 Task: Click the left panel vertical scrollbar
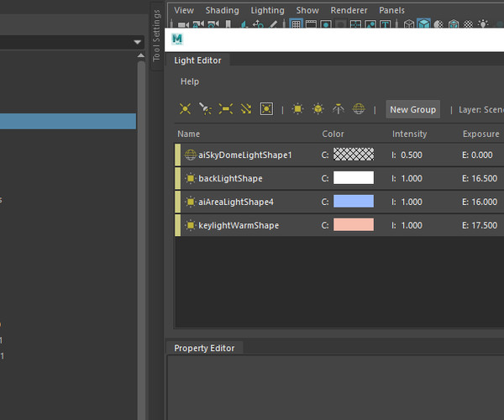(141, 240)
